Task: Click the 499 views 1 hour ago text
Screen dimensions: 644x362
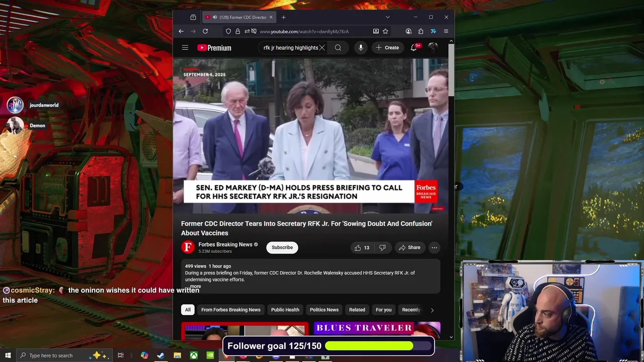Action: coord(208,266)
